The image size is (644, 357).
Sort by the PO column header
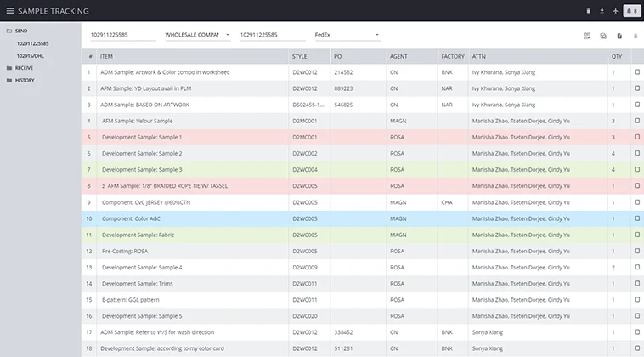click(337, 56)
